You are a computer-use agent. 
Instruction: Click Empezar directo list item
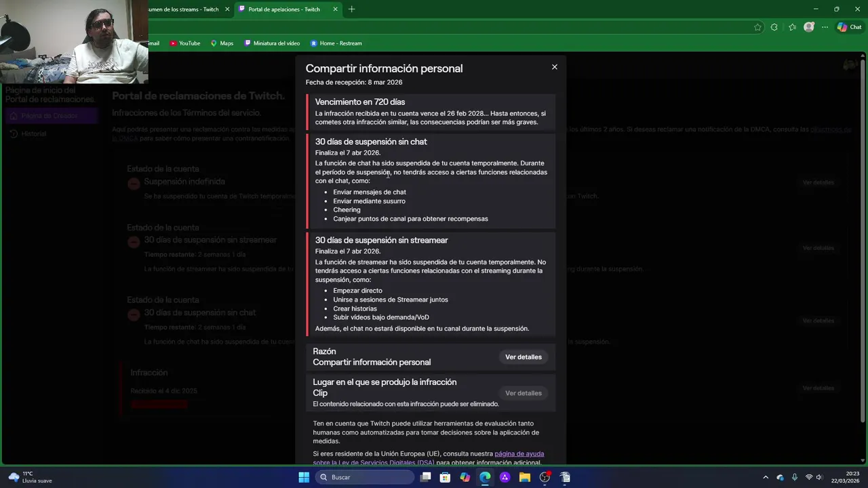click(x=357, y=291)
